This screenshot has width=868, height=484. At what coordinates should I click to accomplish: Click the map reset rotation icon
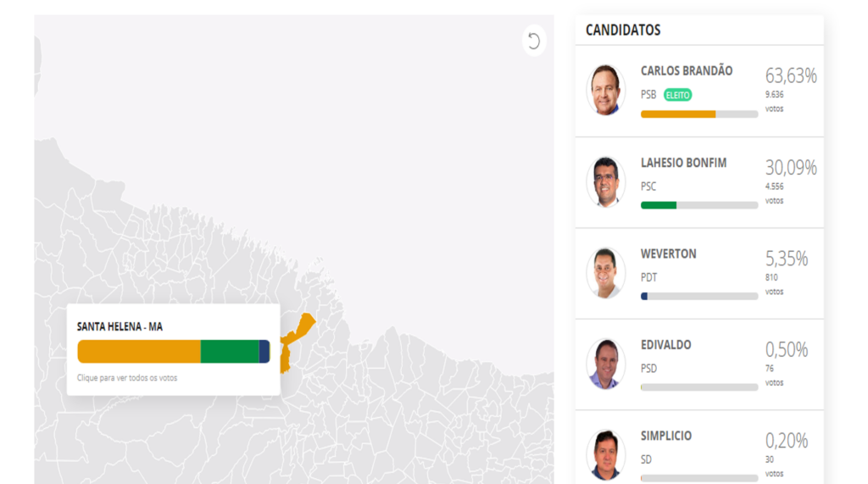[533, 41]
